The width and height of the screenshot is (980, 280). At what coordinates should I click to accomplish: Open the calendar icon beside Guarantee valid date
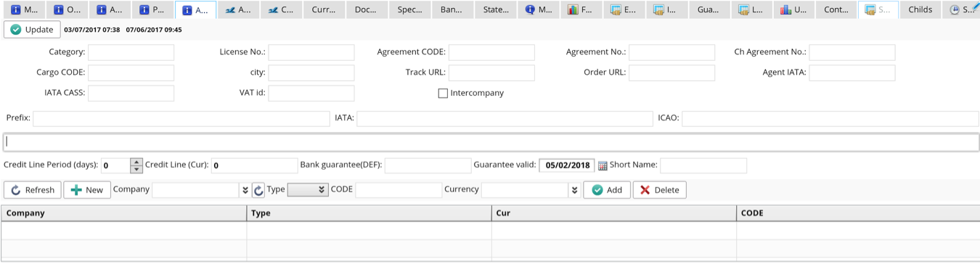pyautogui.click(x=603, y=166)
